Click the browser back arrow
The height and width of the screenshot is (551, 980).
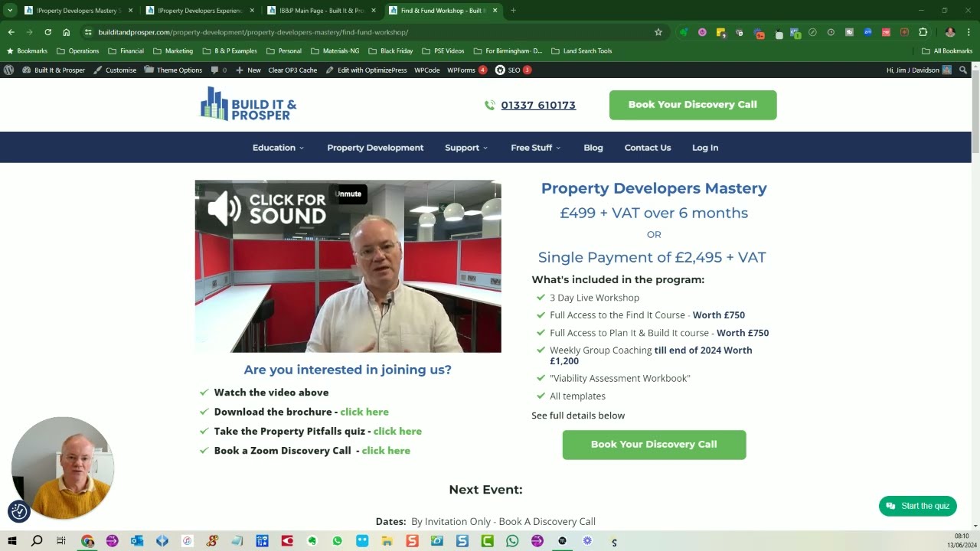tap(11, 32)
